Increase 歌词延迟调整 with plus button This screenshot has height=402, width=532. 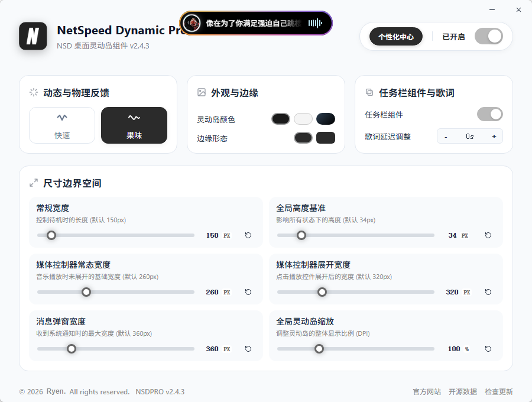(494, 137)
